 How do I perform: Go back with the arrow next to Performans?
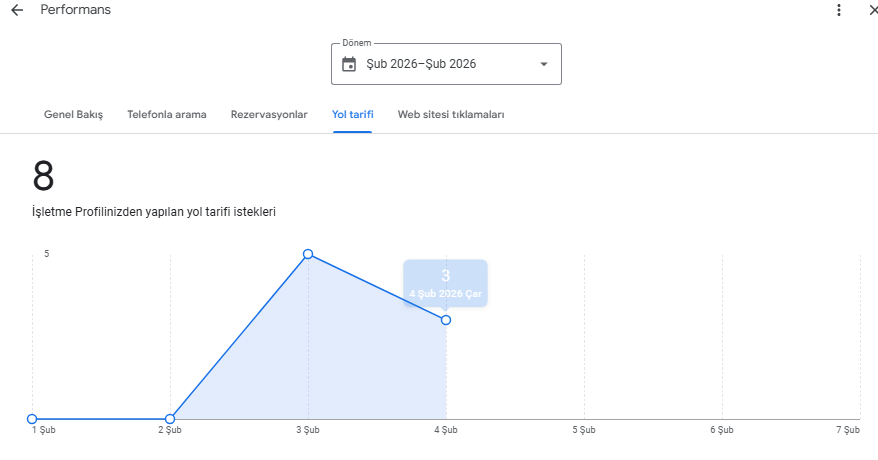point(17,10)
